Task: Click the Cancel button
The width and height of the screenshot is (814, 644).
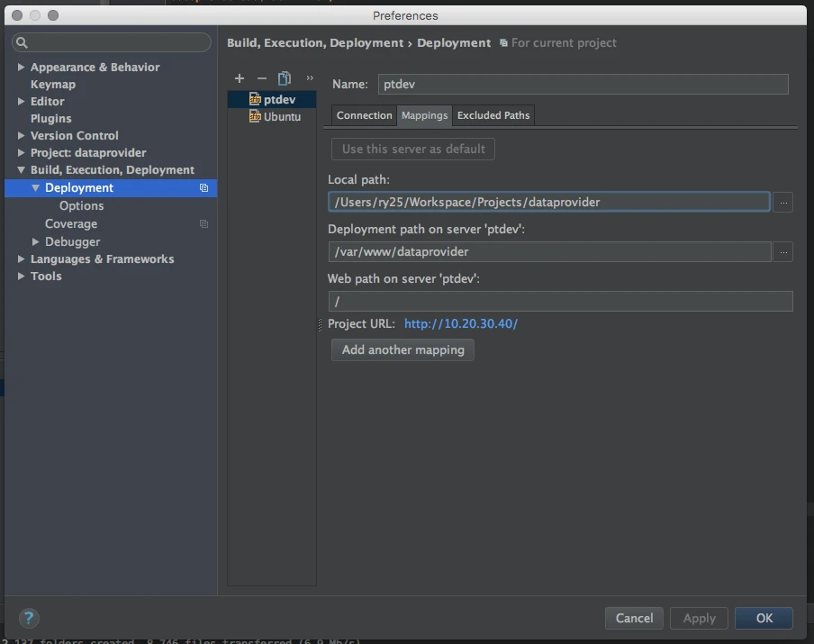Action: 634,618
